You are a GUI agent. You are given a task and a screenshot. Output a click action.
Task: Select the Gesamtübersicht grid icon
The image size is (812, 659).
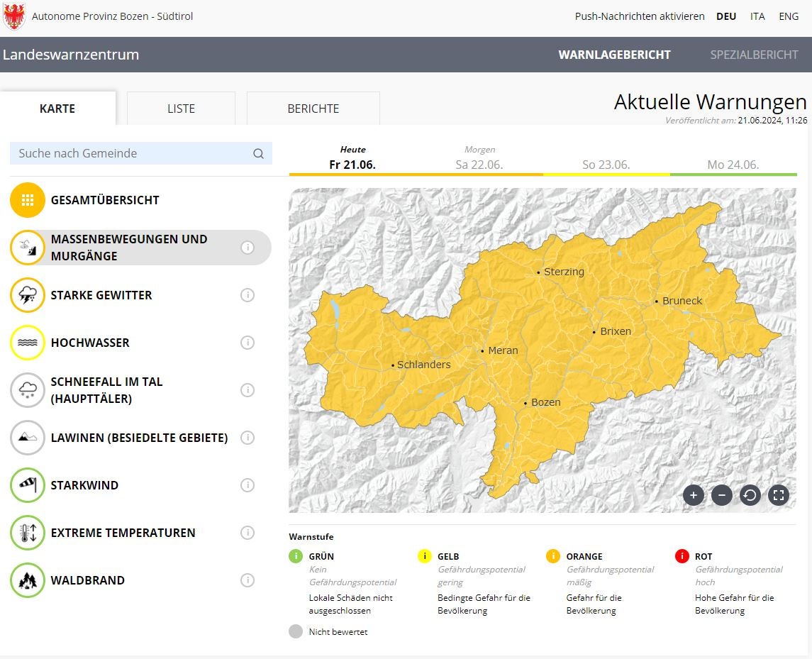[x=28, y=200]
